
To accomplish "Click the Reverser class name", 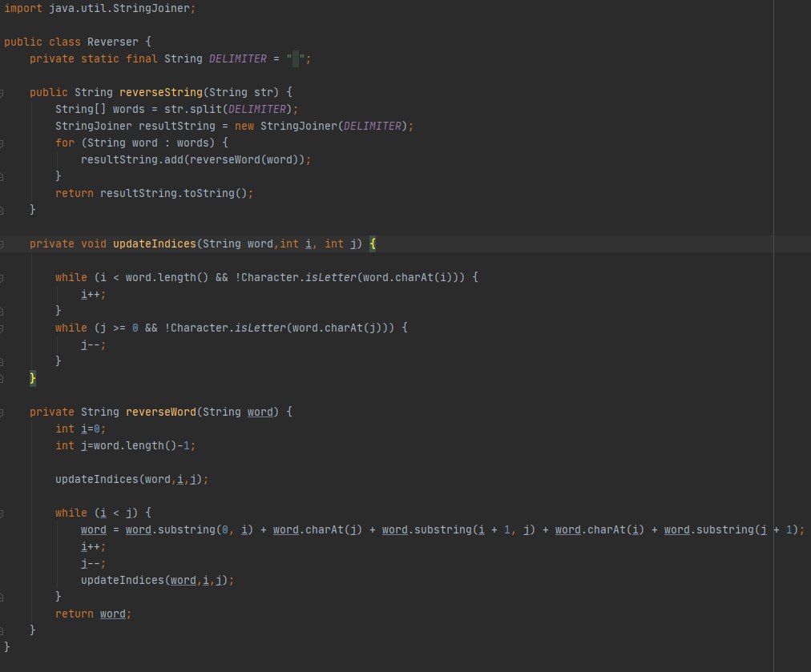I will 112,42.
